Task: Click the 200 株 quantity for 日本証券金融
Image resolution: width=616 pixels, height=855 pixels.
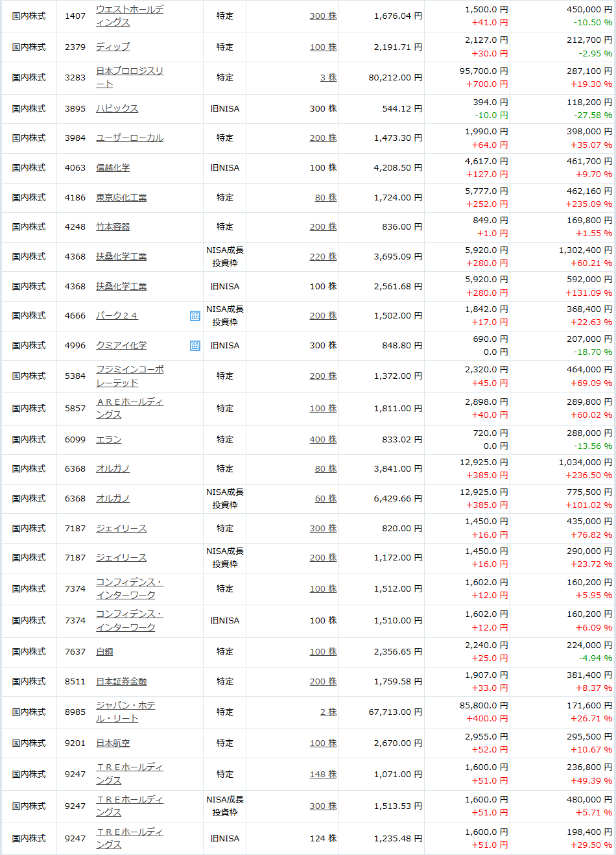Action: [323, 681]
